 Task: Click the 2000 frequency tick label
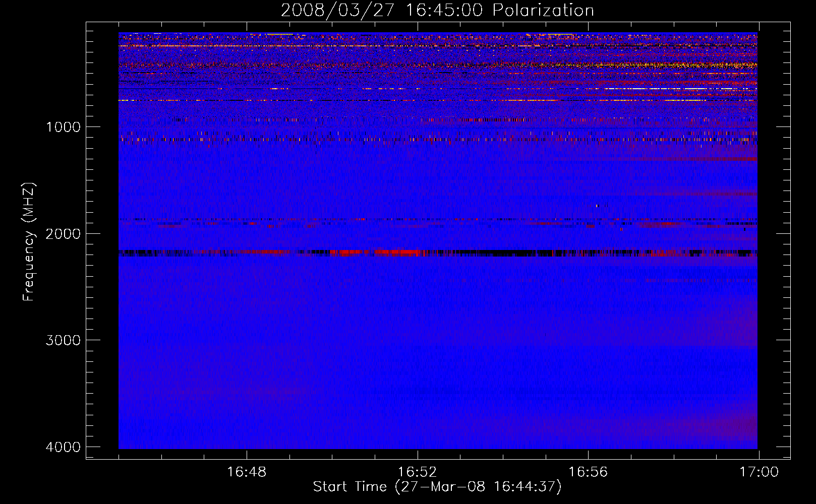pyautogui.click(x=63, y=234)
